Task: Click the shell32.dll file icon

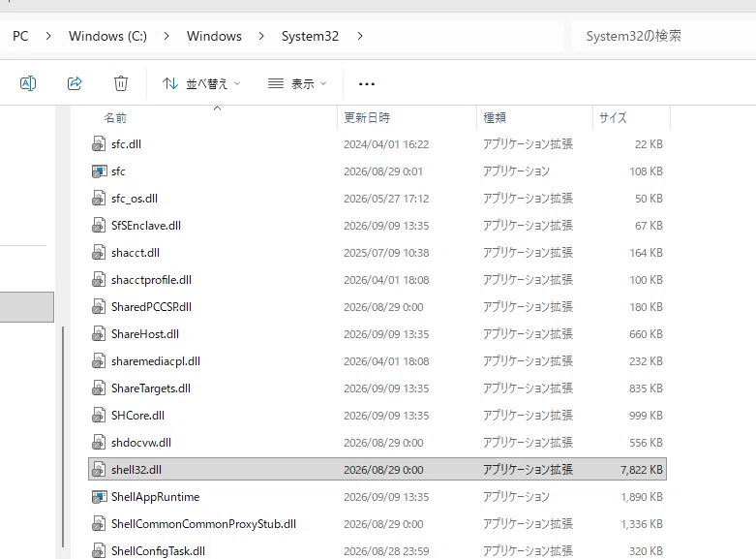Action: coord(99,469)
